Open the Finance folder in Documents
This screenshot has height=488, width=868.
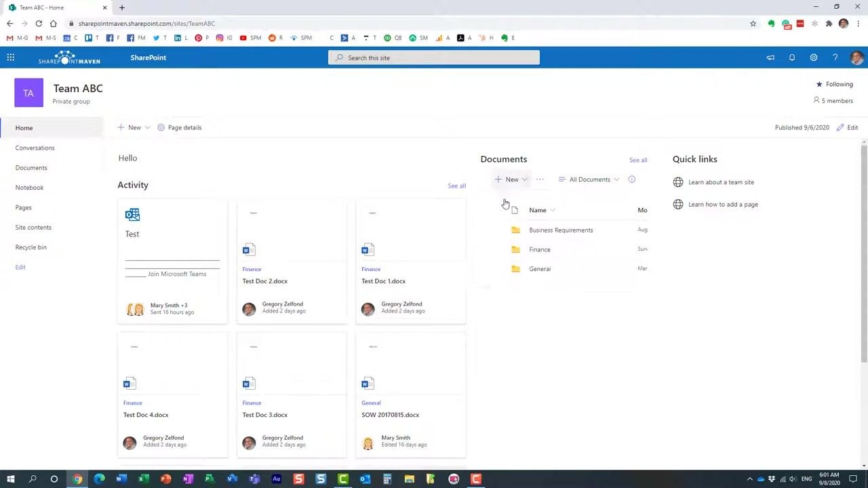click(540, 249)
